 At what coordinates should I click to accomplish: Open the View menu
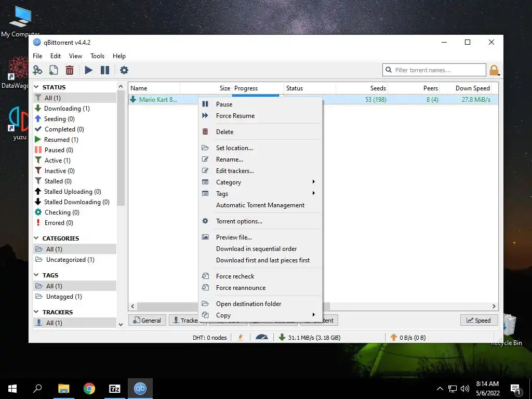click(75, 56)
